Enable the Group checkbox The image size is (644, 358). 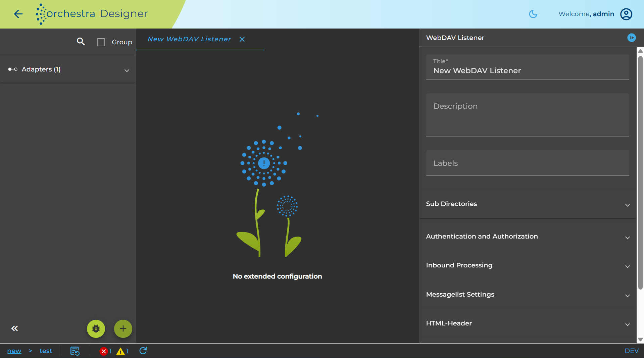point(101,42)
